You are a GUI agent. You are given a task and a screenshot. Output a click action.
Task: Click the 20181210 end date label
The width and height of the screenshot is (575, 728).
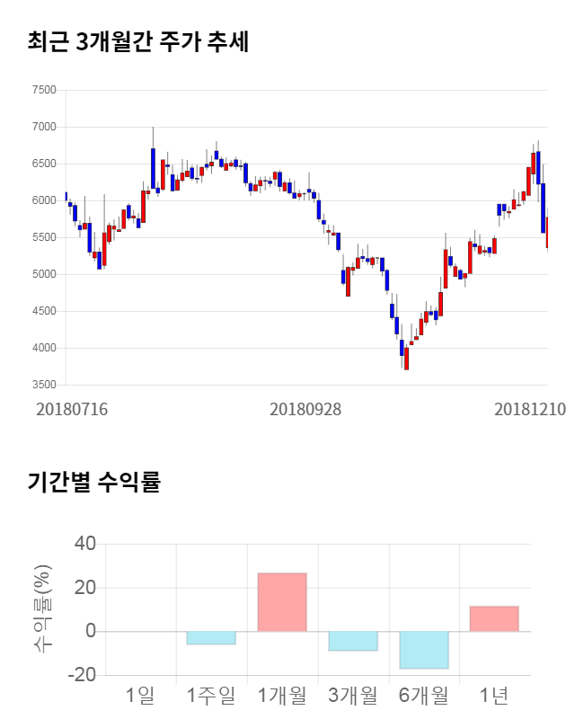tap(530, 409)
